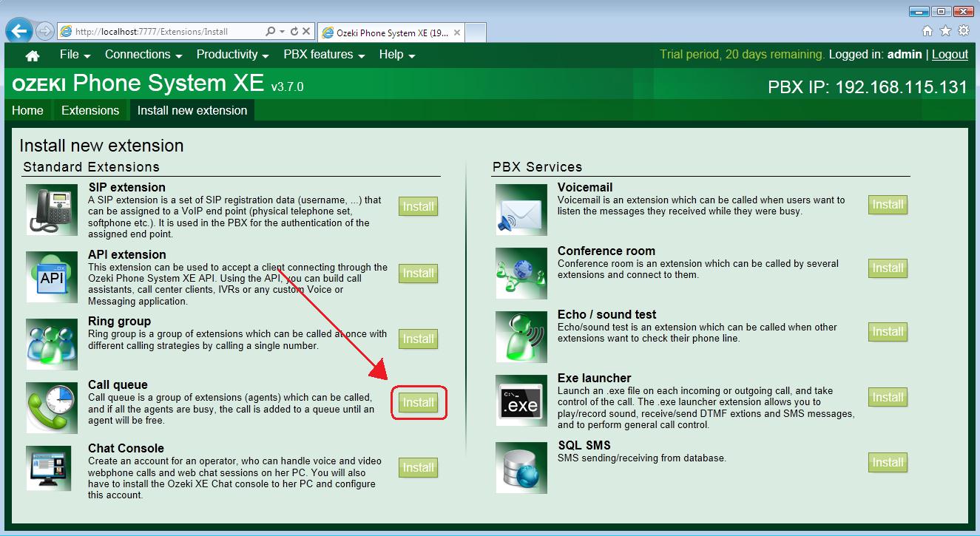Image resolution: width=980 pixels, height=536 pixels.
Task: Install the Call queue extension
Action: [418, 402]
